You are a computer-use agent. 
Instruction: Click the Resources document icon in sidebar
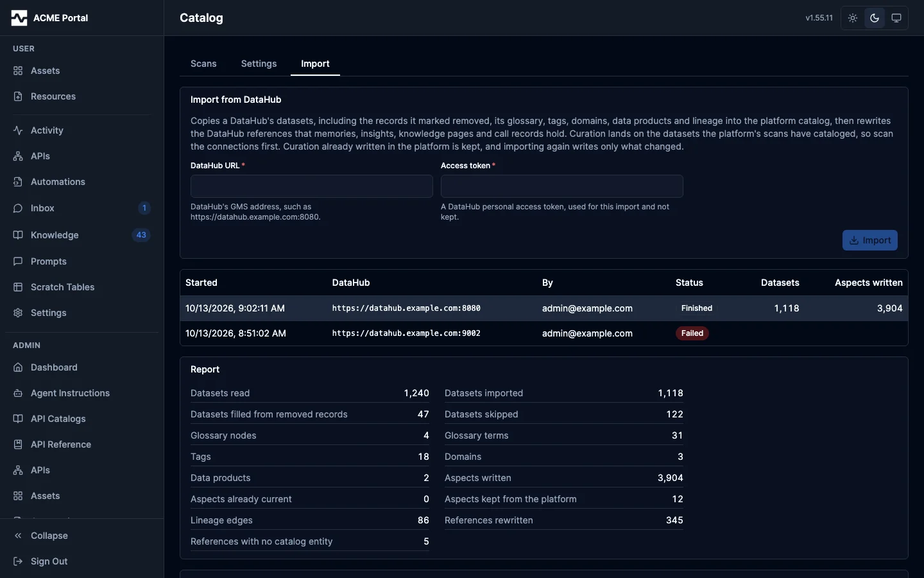coord(18,96)
